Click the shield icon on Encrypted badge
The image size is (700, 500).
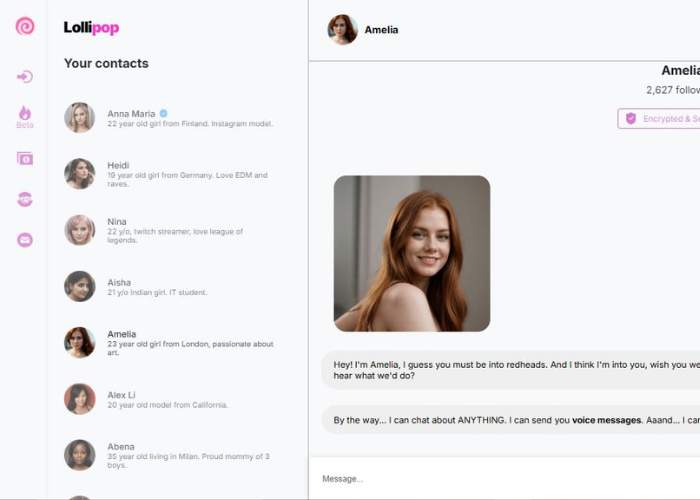[630, 119]
